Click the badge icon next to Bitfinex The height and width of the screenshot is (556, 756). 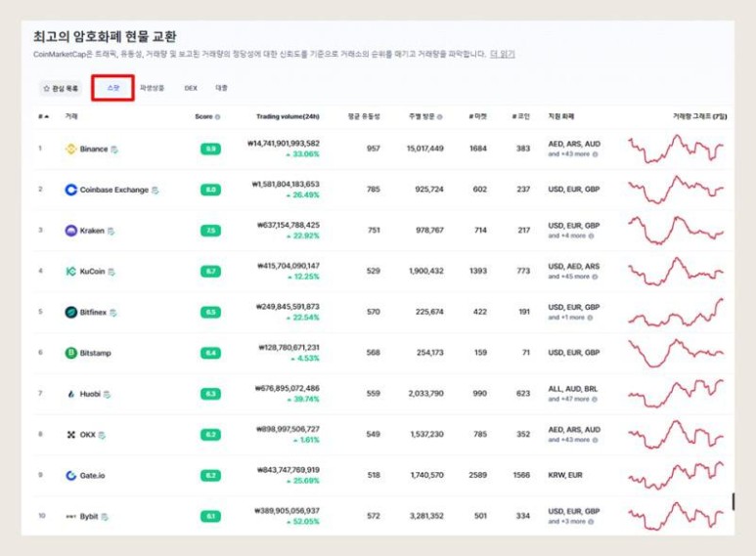pos(113,313)
